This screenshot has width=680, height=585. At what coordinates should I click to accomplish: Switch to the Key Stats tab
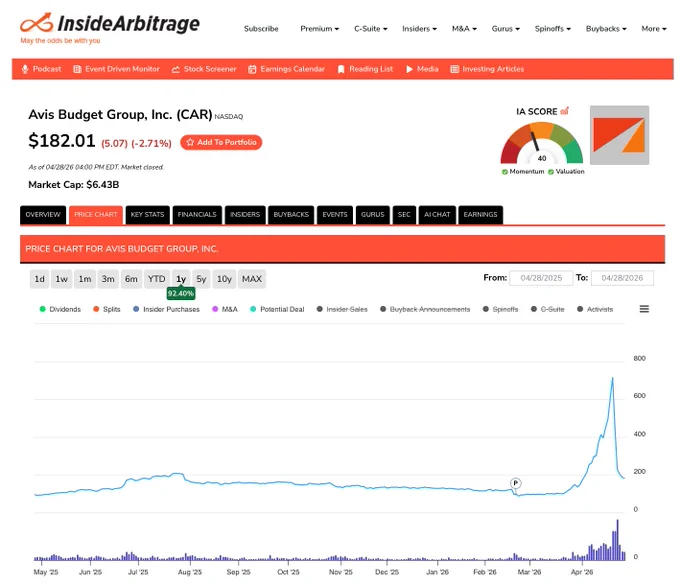(147, 215)
